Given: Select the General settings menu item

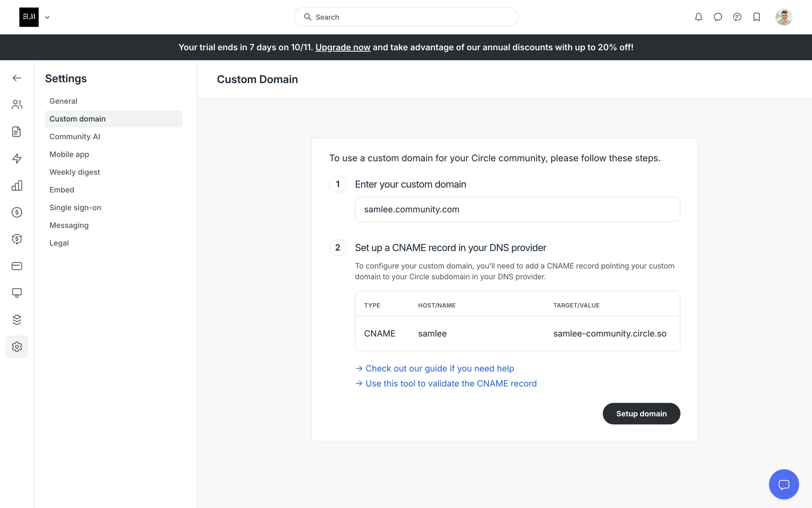Looking at the screenshot, I should [63, 101].
